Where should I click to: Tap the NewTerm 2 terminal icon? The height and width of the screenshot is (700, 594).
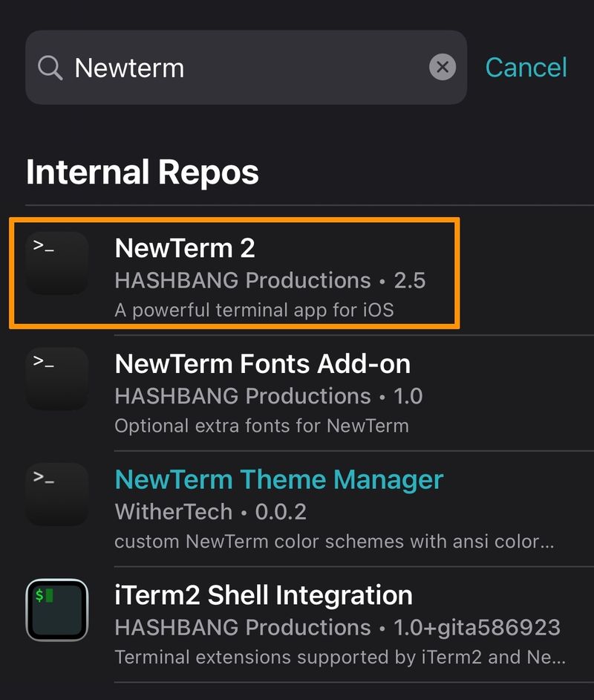click(x=57, y=263)
